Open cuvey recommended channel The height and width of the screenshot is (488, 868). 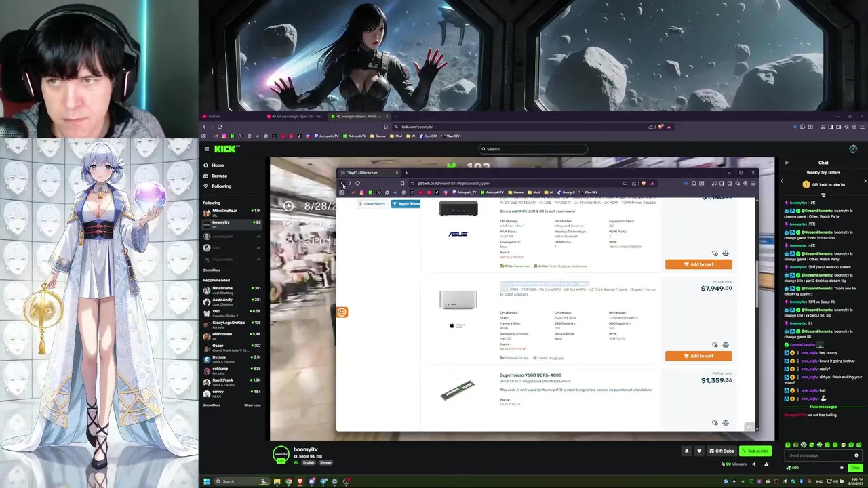tap(232, 393)
